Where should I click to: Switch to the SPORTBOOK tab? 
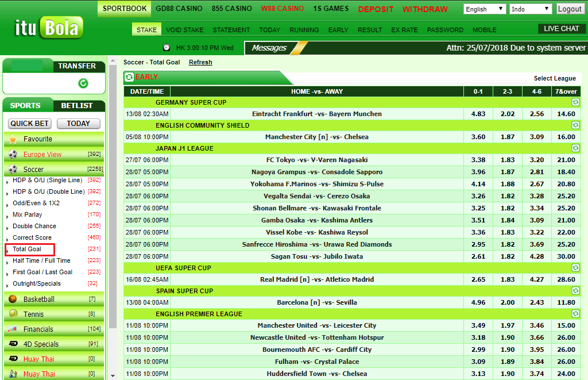(125, 9)
